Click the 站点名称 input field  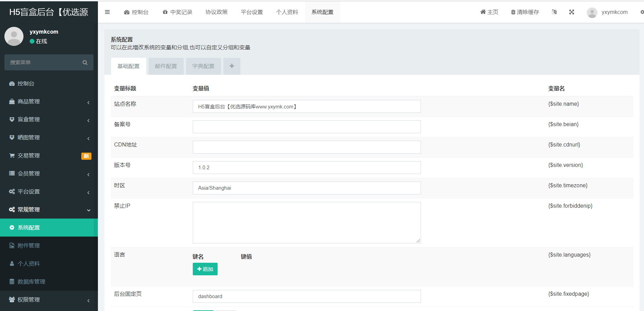307,106
